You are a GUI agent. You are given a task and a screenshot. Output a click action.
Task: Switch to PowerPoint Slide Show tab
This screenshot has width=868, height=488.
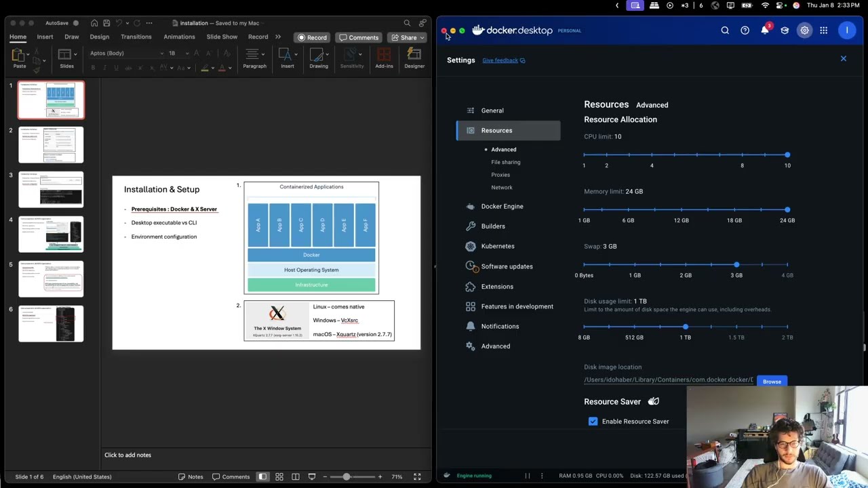pos(222,37)
